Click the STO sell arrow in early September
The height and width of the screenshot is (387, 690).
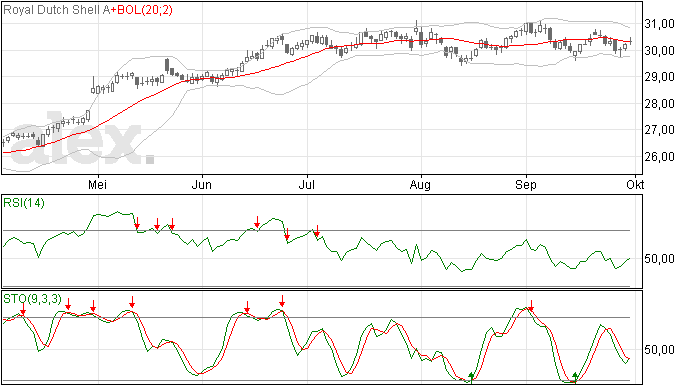pyautogui.click(x=532, y=306)
